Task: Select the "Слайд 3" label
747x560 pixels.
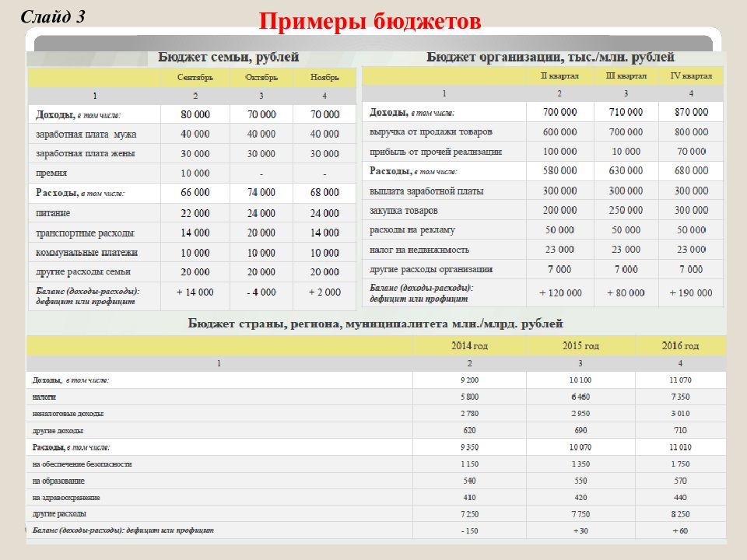Action: 52,17
